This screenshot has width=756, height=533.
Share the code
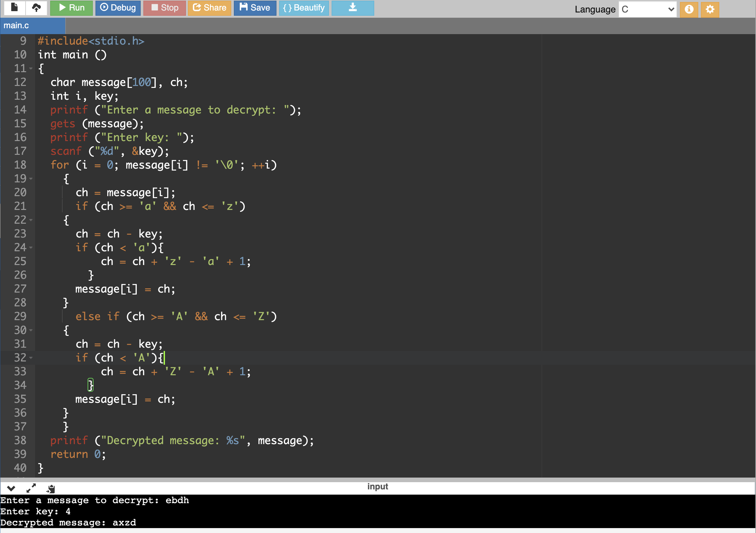[209, 8]
